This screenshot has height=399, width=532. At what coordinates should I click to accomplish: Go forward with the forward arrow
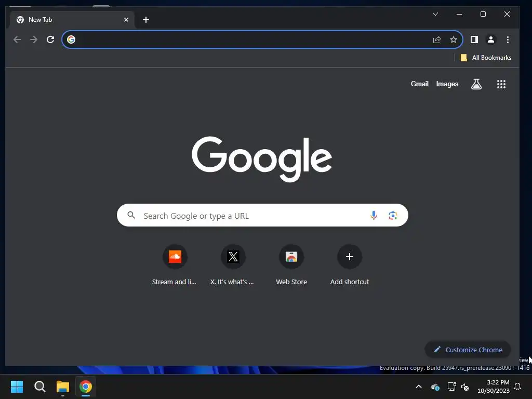point(34,39)
